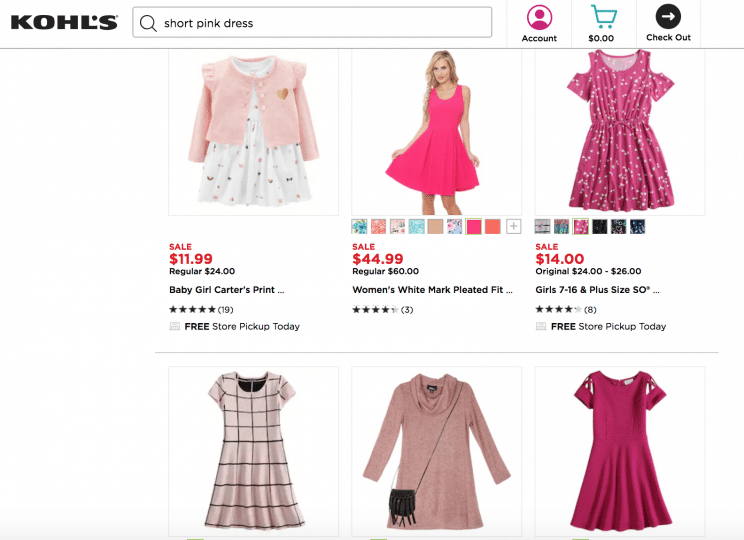Open the cowl neck sweater dress thumbnail
The height and width of the screenshot is (540, 744).
click(x=437, y=451)
